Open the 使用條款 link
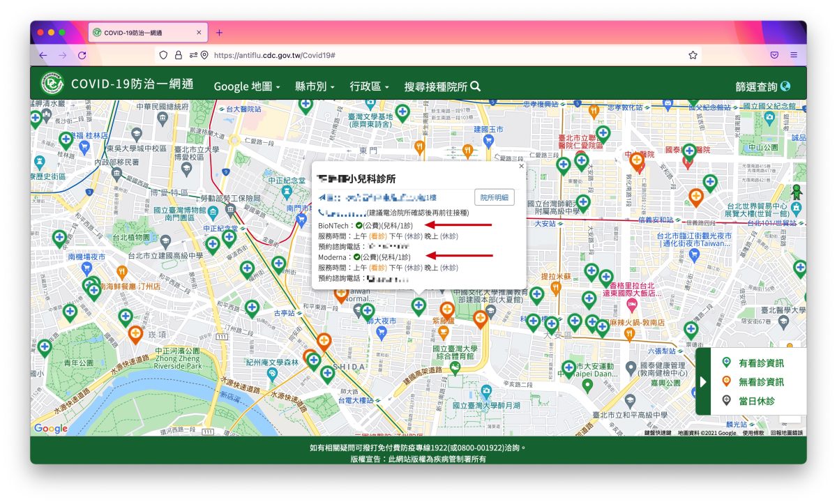This screenshot has width=837, height=504. (x=753, y=433)
